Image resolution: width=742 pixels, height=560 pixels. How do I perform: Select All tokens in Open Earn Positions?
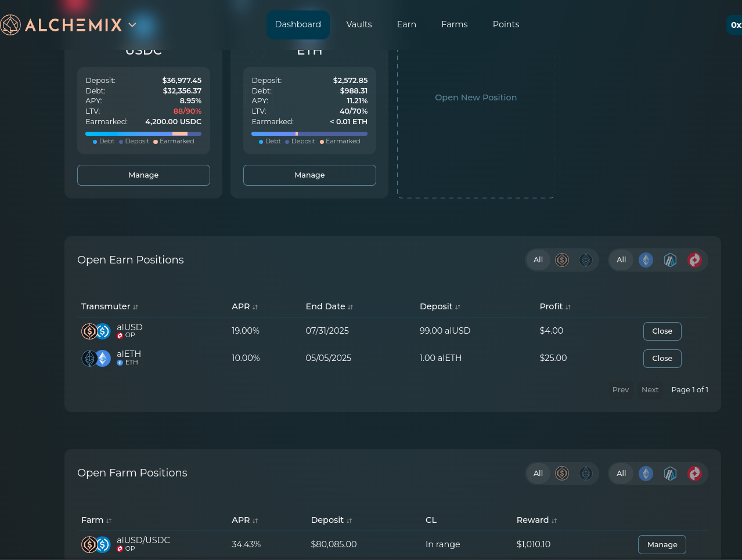pyautogui.click(x=538, y=260)
